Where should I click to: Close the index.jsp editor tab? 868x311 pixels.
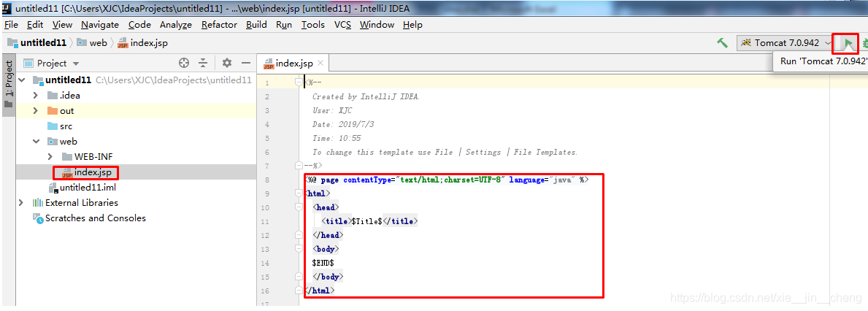(320, 63)
